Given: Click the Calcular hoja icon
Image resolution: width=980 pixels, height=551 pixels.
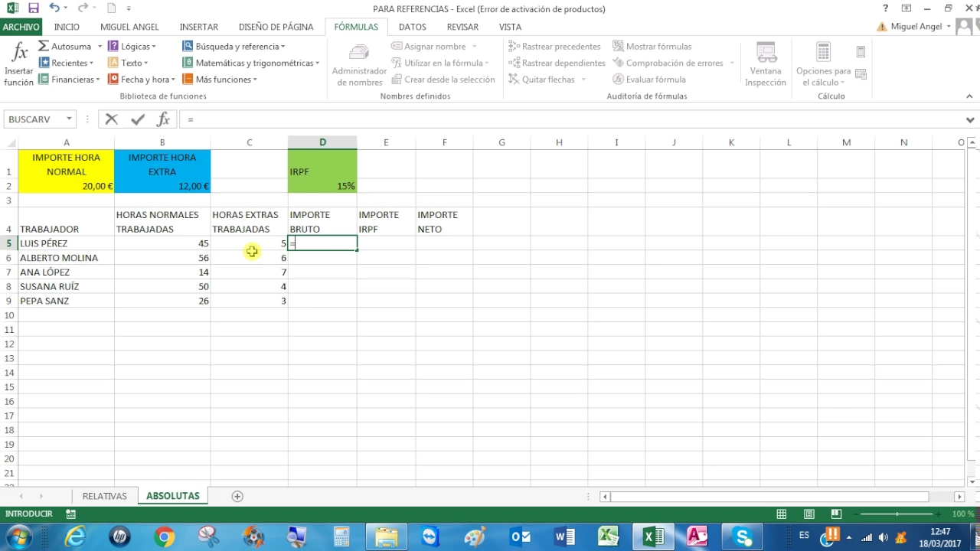Looking at the screenshot, I should [x=861, y=74].
